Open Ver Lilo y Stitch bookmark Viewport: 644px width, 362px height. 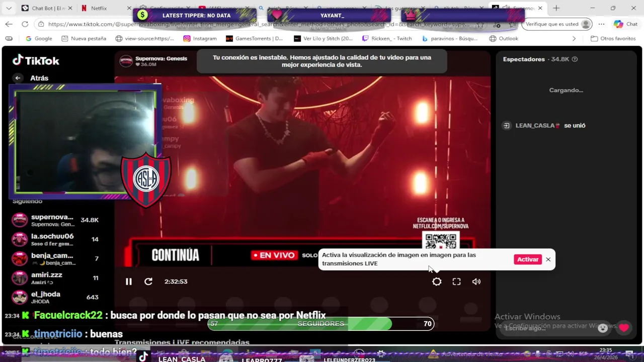324,38
